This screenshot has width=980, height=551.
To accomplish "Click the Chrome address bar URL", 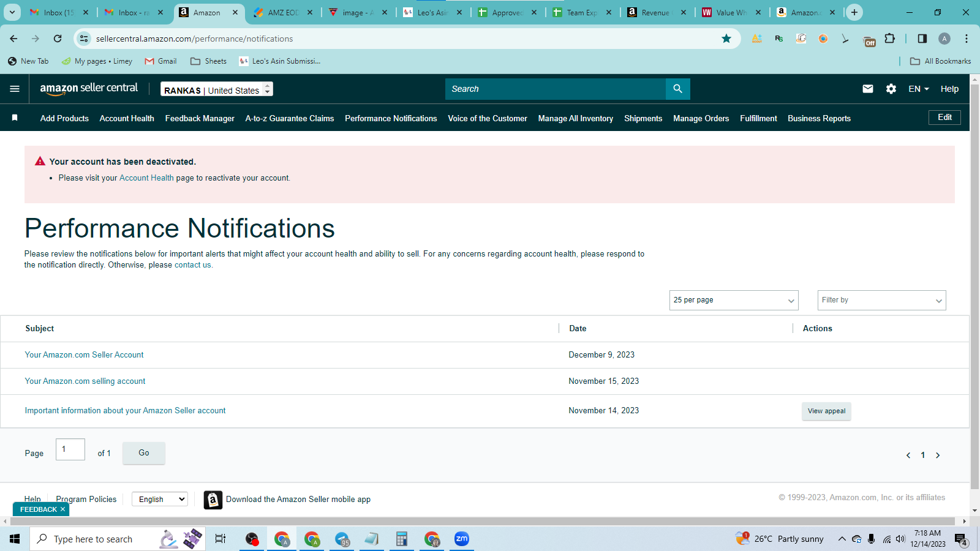I will point(195,39).
